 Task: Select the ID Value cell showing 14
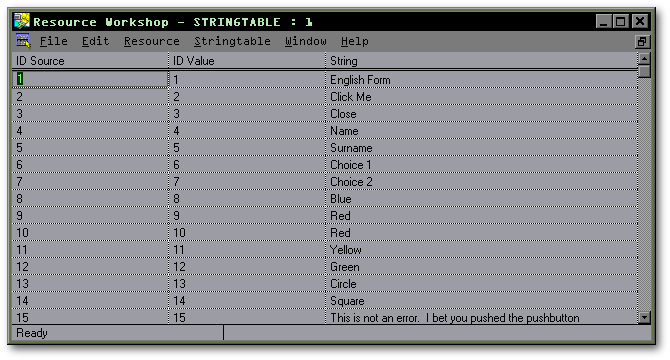(x=247, y=301)
